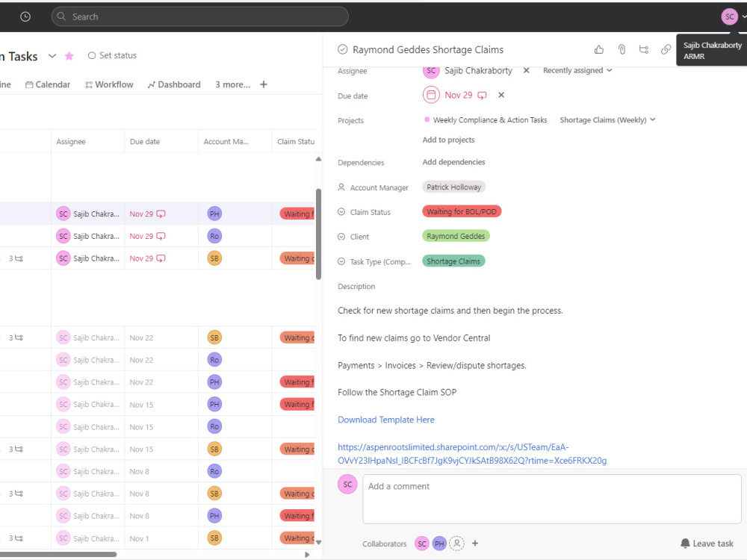Open Weekly Compliance & Action Tasks project
The width and height of the screenshot is (747, 560).
(x=490, y=120)
